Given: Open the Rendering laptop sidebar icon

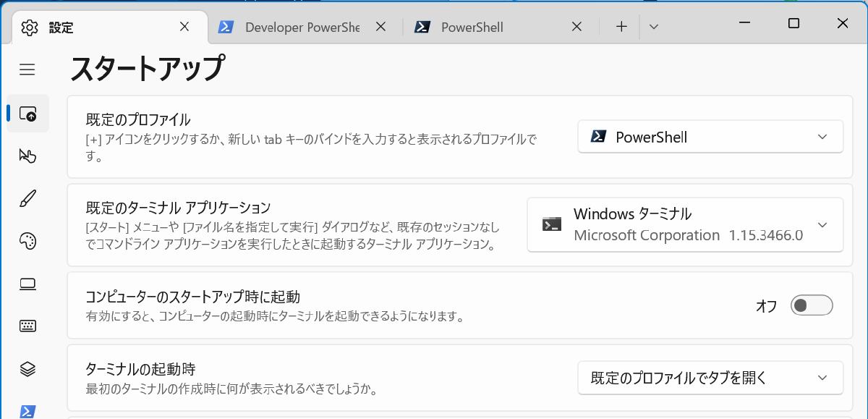Looking at the screenshot, I should 27,284.
